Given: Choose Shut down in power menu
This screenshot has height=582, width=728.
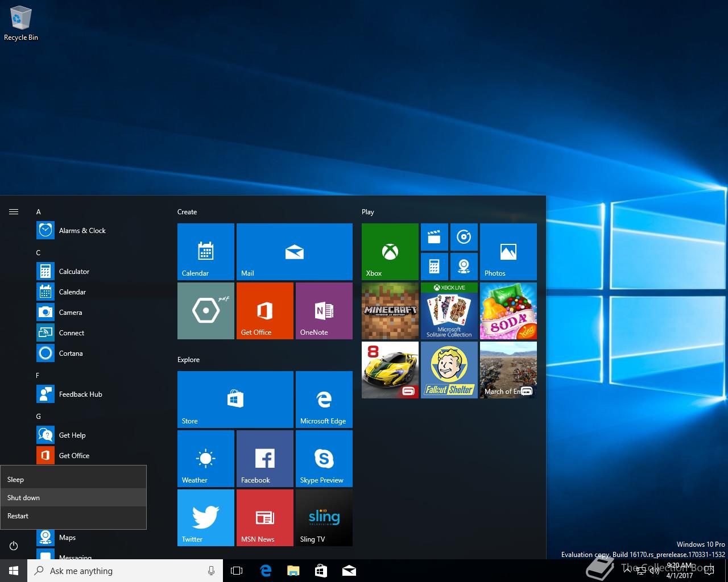Looking at the screenshot, I should pyautogui.click(x=73, y=497).
